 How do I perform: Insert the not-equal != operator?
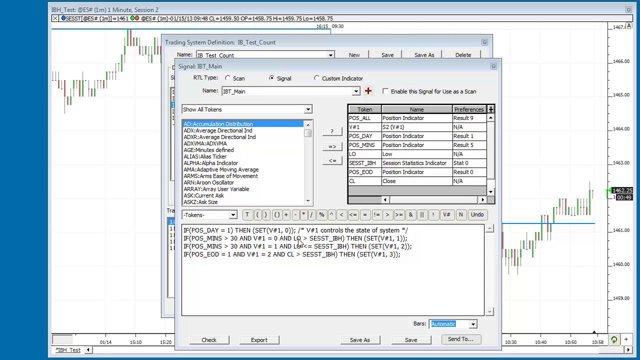tap(377, 215)
